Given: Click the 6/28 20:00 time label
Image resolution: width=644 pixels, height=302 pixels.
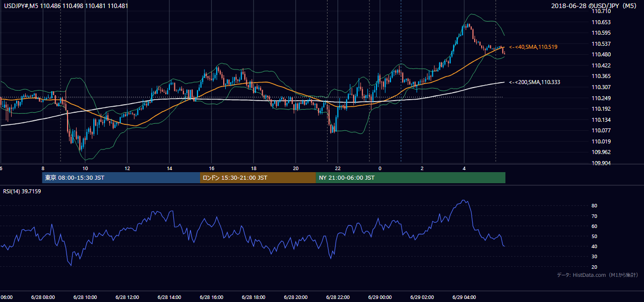Looking at the screenshot, I should tap(296, 297).
